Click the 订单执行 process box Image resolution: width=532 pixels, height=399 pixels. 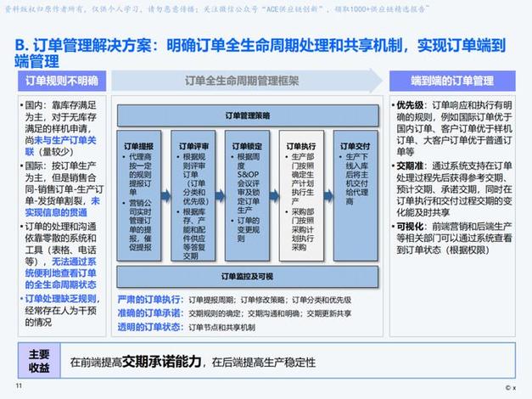(301, 195)
